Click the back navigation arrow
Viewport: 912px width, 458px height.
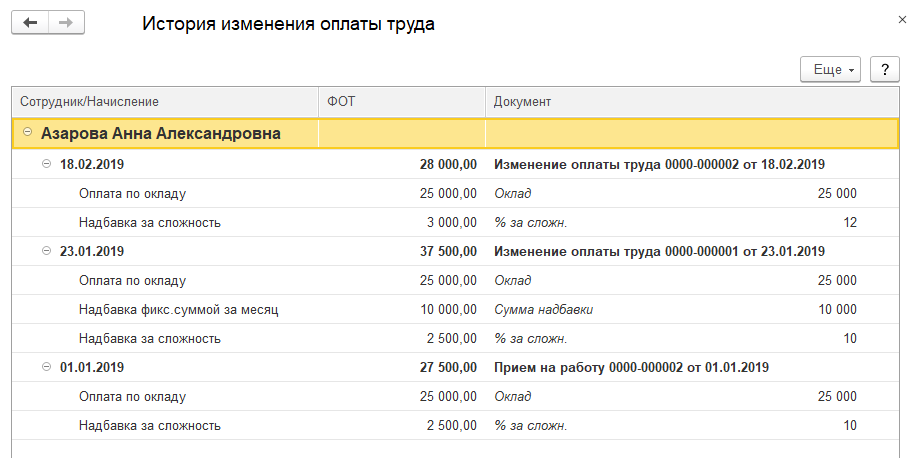[30, 23]
